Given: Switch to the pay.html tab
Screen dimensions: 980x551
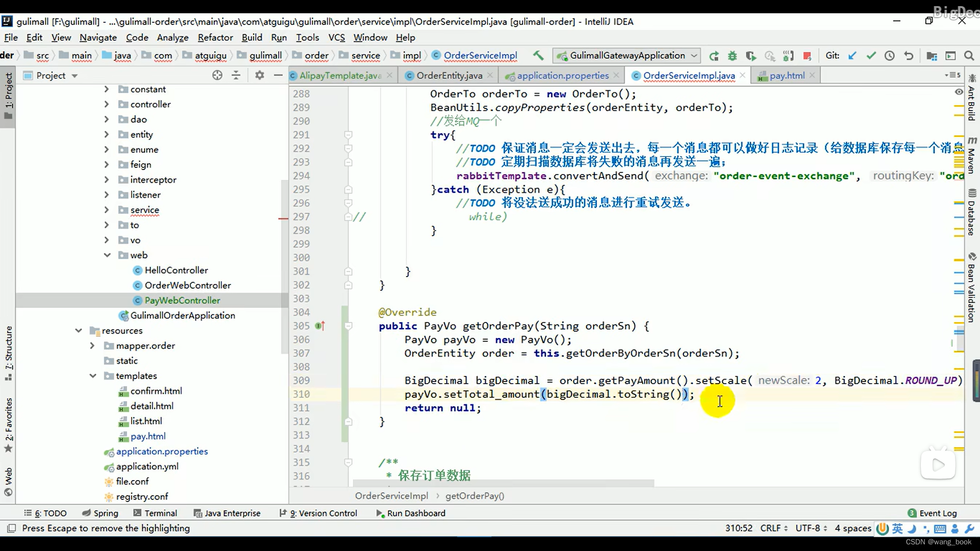Looking at the screenshot, I should coord(786,76).
